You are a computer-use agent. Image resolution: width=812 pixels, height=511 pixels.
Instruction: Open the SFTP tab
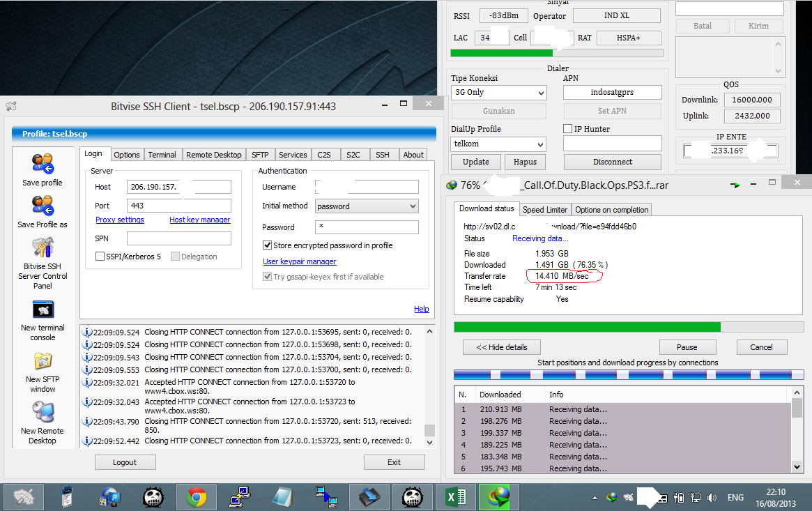pyautogui.click(x=260, y=155)
